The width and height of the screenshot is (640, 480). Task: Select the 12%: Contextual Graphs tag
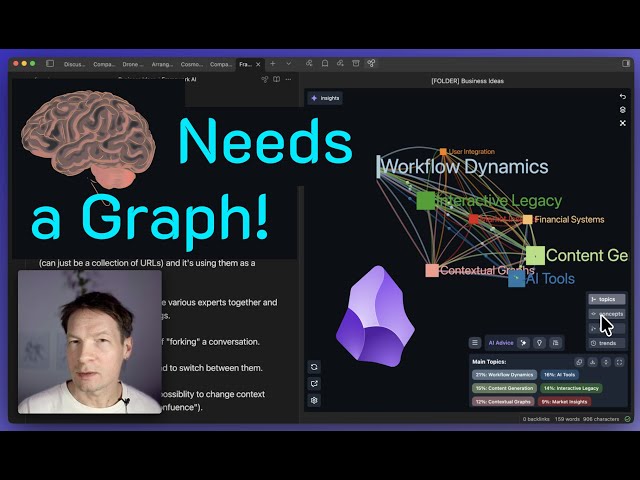503,402
